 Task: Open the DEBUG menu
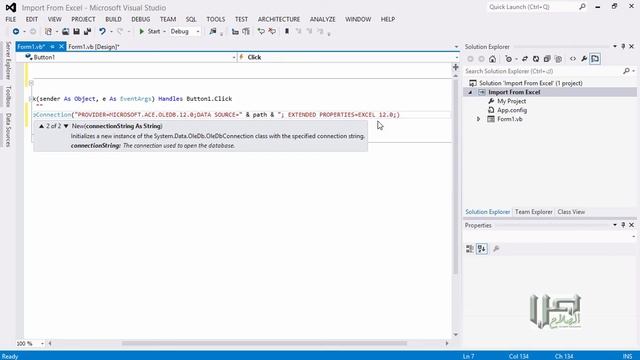[141, 19]
